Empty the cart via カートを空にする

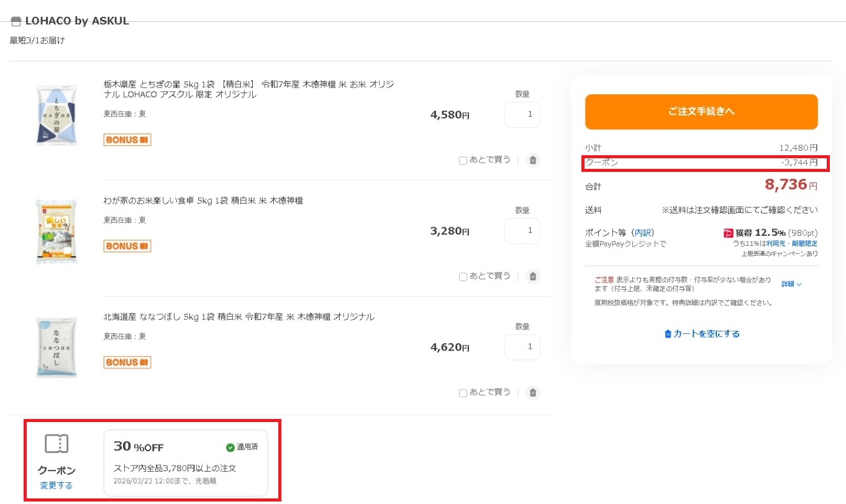(702, 334)
